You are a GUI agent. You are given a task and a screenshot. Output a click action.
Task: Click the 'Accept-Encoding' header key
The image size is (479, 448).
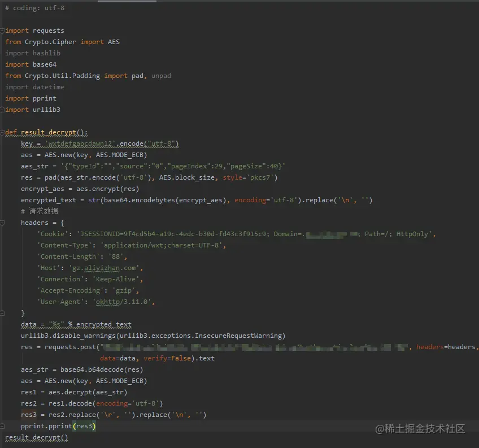[x=70, y=290]
